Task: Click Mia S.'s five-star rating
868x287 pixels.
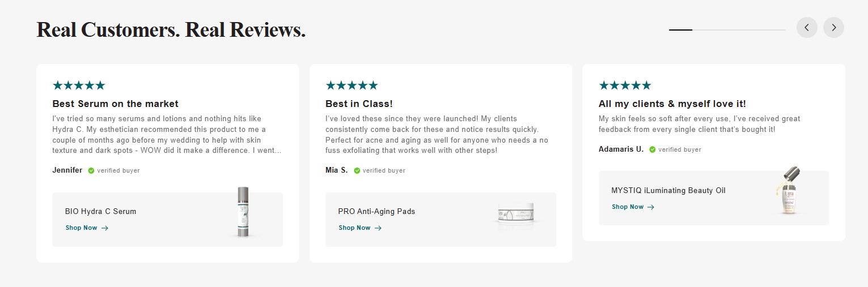Action: click(x=352, y=85)
